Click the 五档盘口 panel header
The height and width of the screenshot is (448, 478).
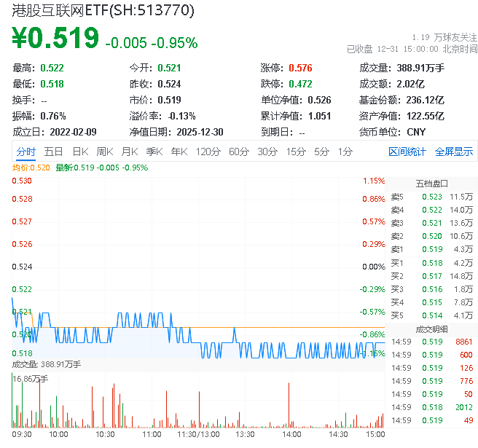coord(431,183)
